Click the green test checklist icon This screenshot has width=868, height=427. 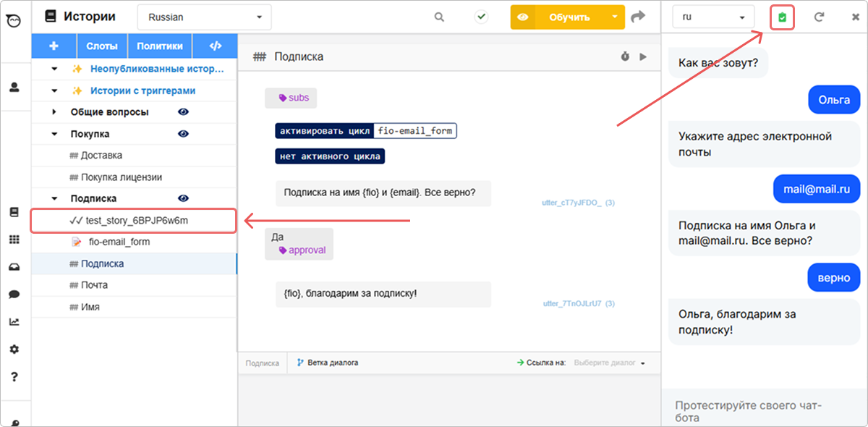click(x=781, y=16)
